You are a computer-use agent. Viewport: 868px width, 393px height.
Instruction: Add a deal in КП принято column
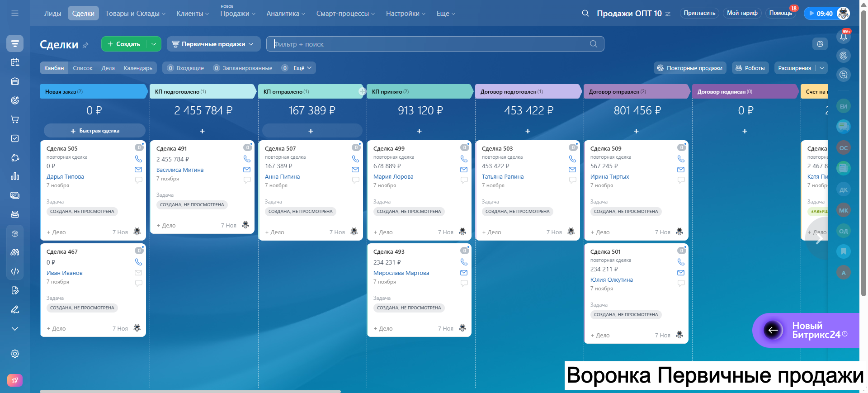(x=419, y=131)
